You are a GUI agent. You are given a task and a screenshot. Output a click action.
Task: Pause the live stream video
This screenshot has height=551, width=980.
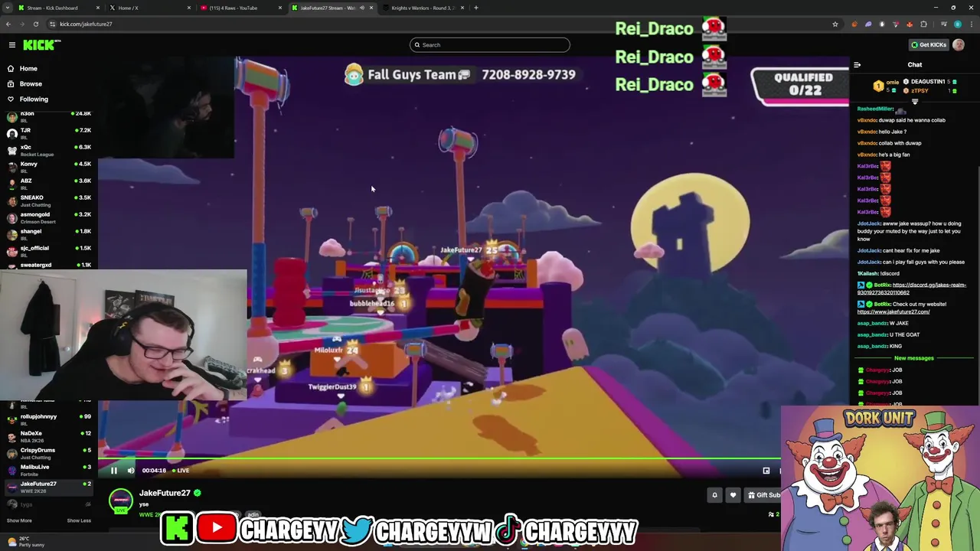pos(114,471)
